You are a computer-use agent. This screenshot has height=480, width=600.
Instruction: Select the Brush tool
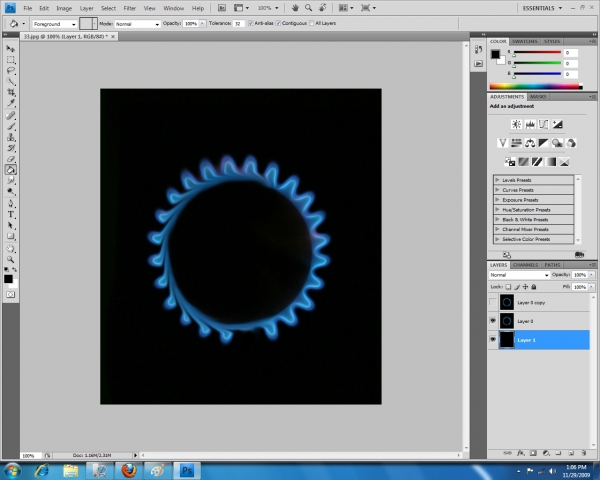[11, 126]
